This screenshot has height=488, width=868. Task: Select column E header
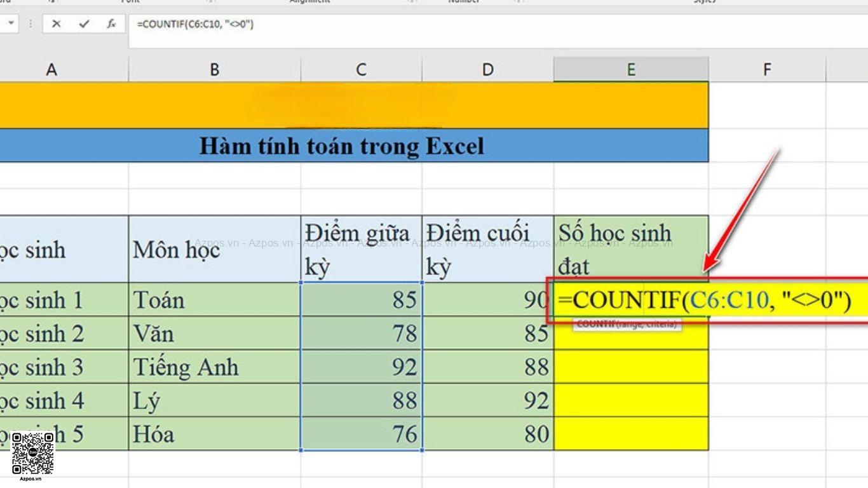(631, 69)
